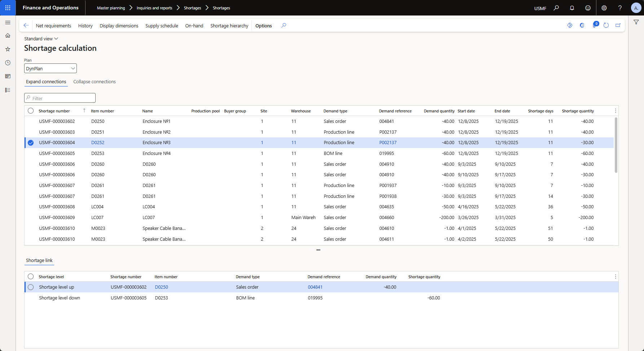Open the Plan DynPlan dropdown

tap(51, 68)
